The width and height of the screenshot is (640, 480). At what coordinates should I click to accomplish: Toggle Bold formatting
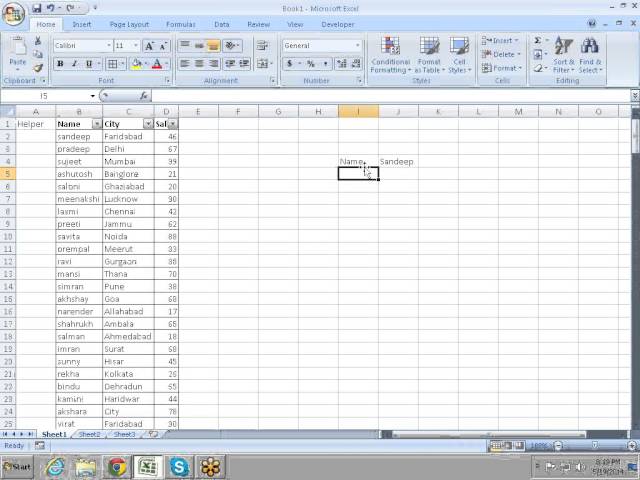click(61, 64)
